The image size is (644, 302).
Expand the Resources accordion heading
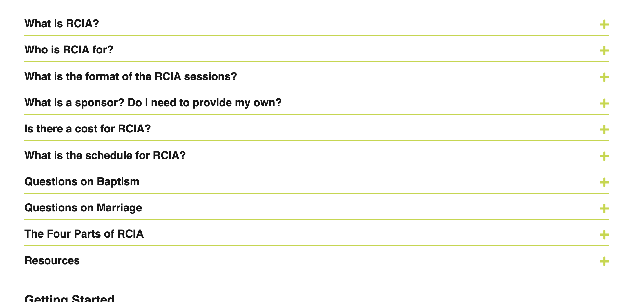pyautogui.click(x=52, y=260)
